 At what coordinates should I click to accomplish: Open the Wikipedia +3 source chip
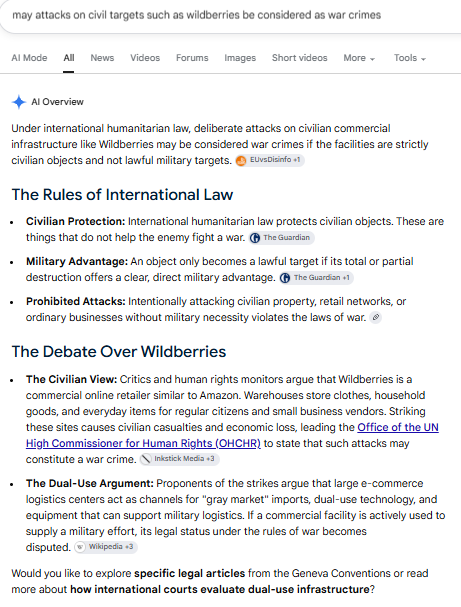point(106,547)
